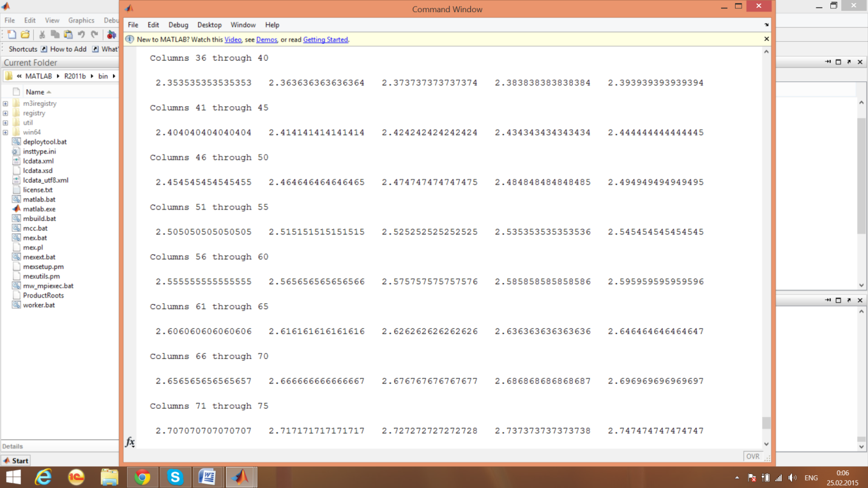Image resolution: width=868 pixels, height=488 pixels.
Task: Undock the upper right docked panel
Action: [849, 62]
